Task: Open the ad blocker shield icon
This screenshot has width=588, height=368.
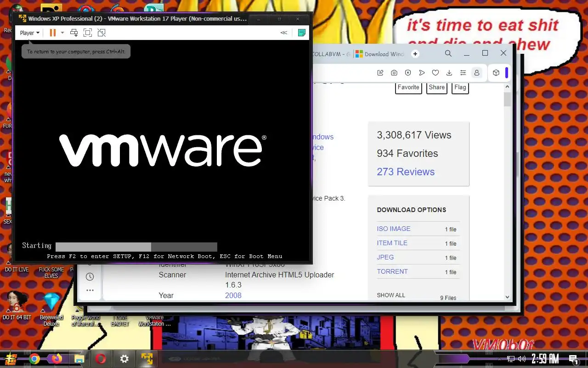Action: pos(408,73)
